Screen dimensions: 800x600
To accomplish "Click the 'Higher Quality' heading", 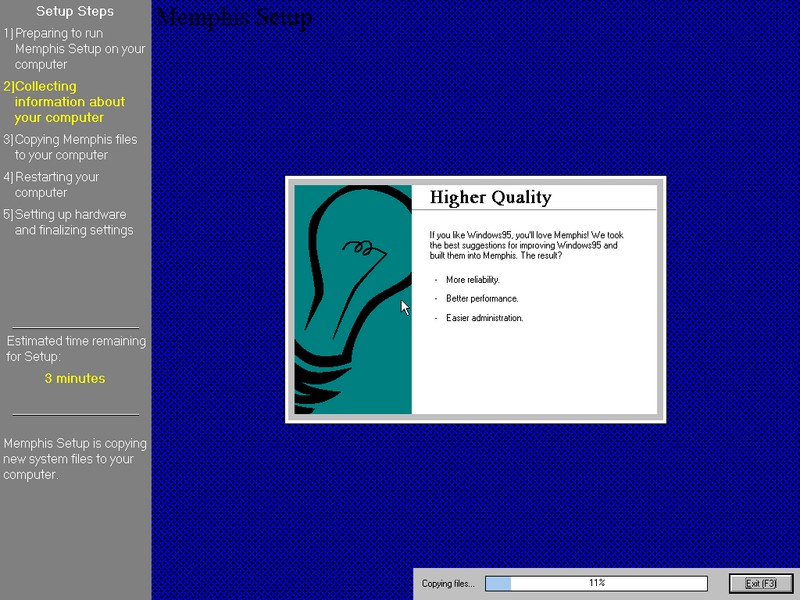I will coord(490,197).
